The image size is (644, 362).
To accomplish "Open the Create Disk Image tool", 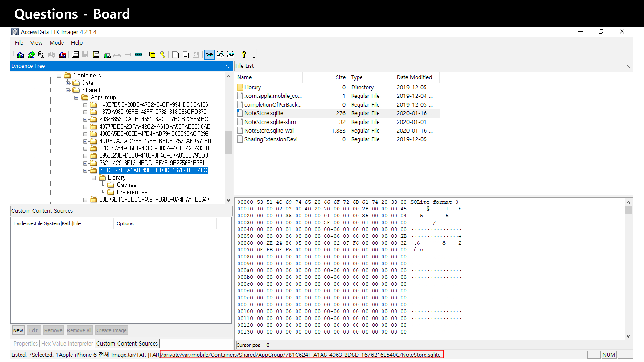I will (x=75, y=55).
